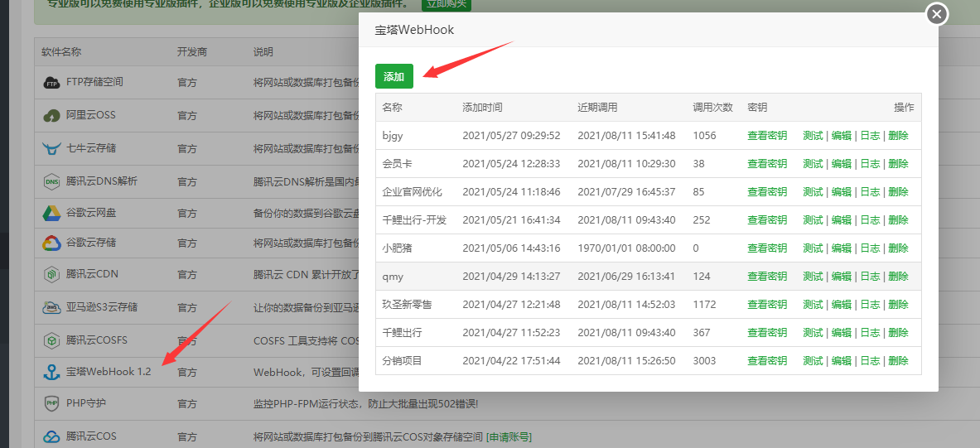
Task: Click the green 添加 button
Action: (394, 76)
